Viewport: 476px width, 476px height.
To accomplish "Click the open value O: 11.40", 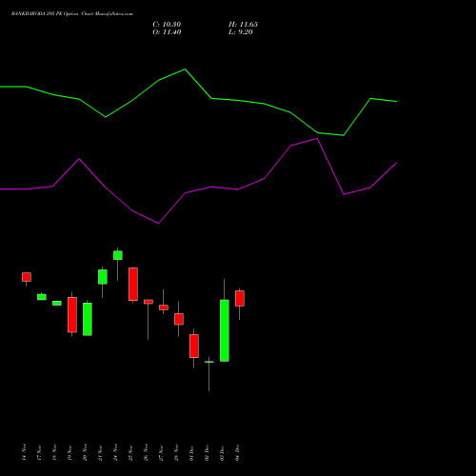I will (167, 32).
